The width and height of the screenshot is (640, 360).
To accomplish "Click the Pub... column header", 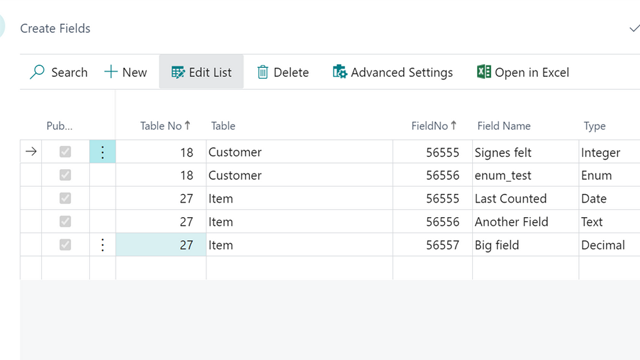I will pyautogui.click(x=59, y=126).
